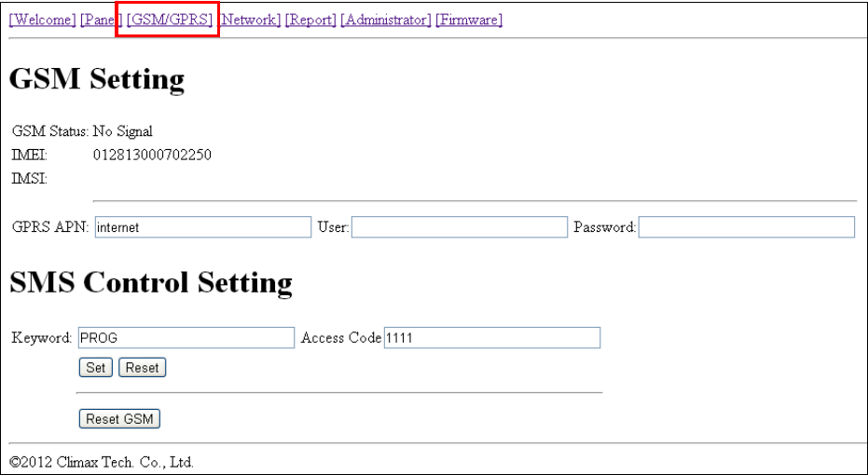Image resolution: width=868 pixels, height=475 pixels.
Task: Select the IMEI number 012813000702250
Action: (x=152, y=155)
